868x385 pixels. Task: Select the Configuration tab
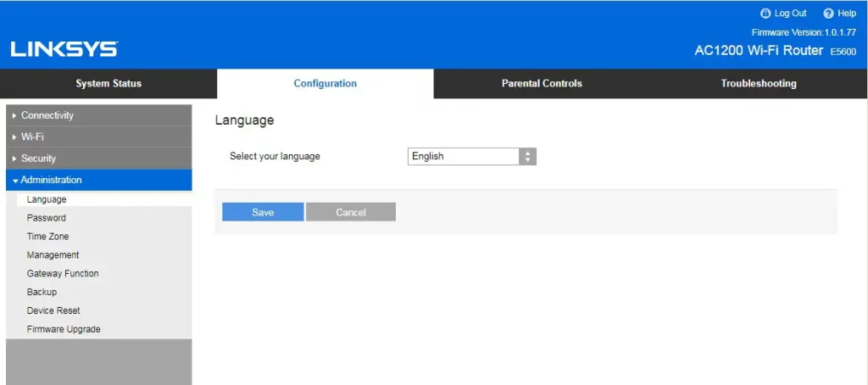(325, 84)
